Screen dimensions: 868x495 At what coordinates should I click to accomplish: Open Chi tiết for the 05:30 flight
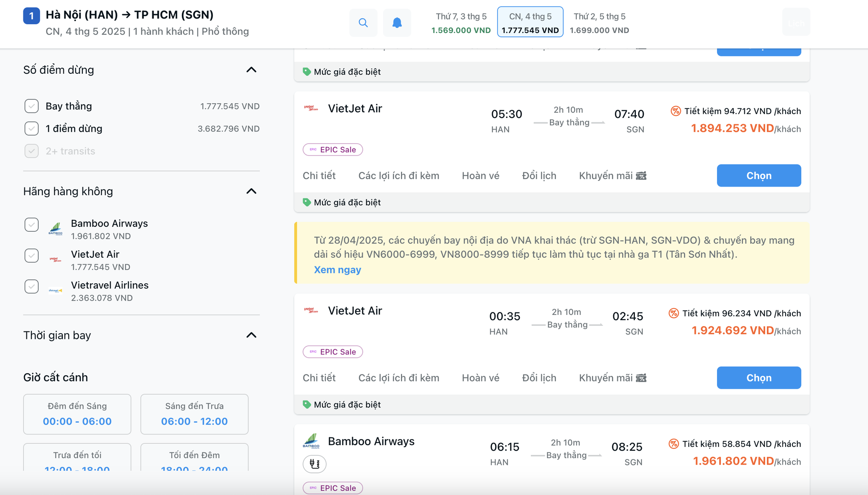coord(319,176)
